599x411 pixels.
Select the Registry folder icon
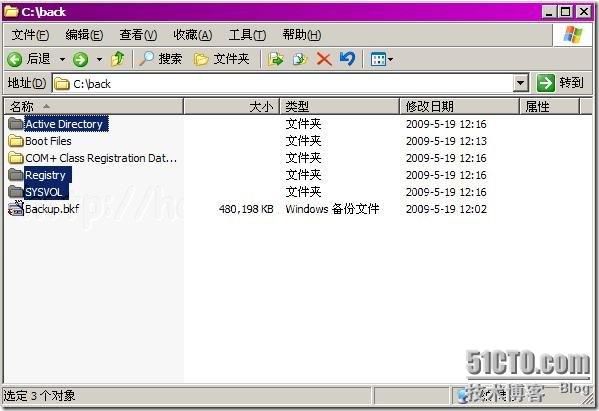pyautogui.click(x=16, y=175)
